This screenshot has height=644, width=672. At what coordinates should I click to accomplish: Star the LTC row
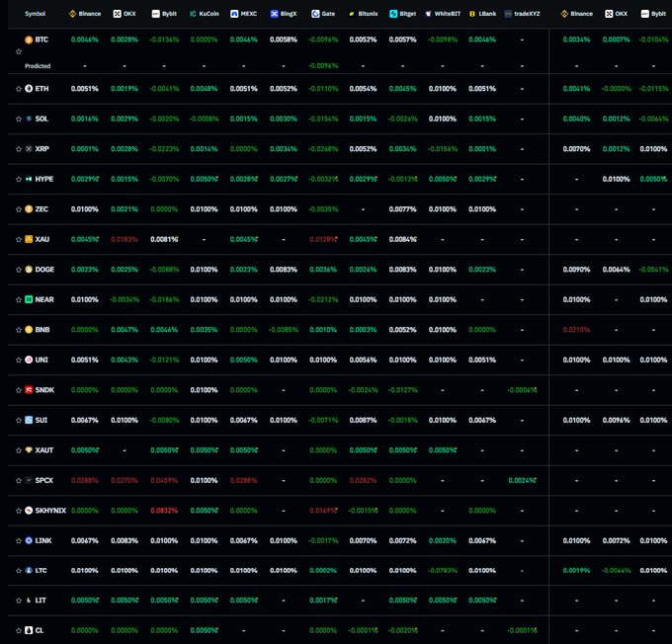point(19,570)
